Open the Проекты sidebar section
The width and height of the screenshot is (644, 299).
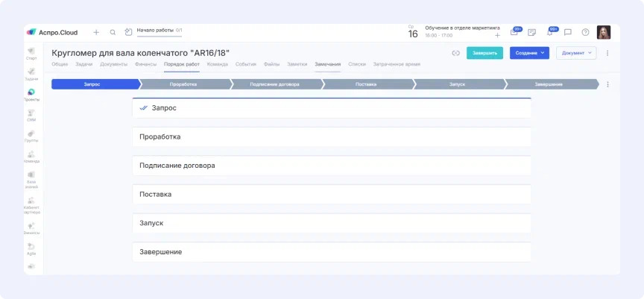click(x=31, y=95)
